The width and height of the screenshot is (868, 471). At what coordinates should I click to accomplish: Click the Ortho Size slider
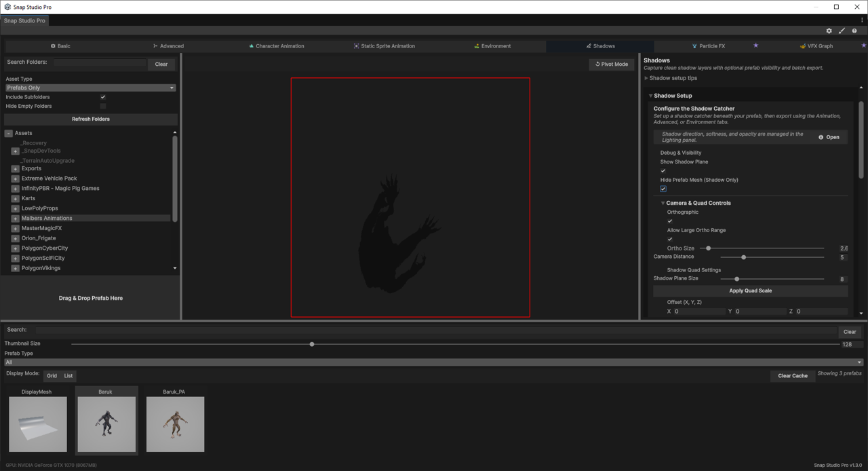tap(762, 248)
